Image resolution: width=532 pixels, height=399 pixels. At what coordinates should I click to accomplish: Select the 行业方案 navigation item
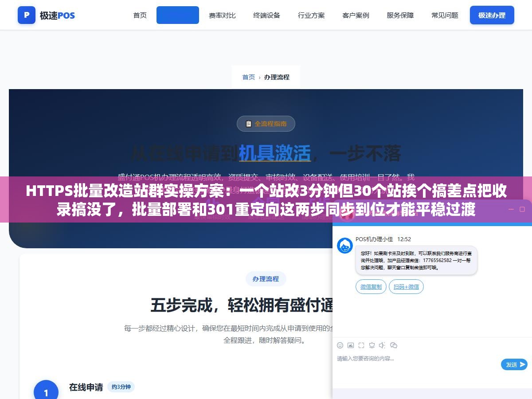pos(311,15)
